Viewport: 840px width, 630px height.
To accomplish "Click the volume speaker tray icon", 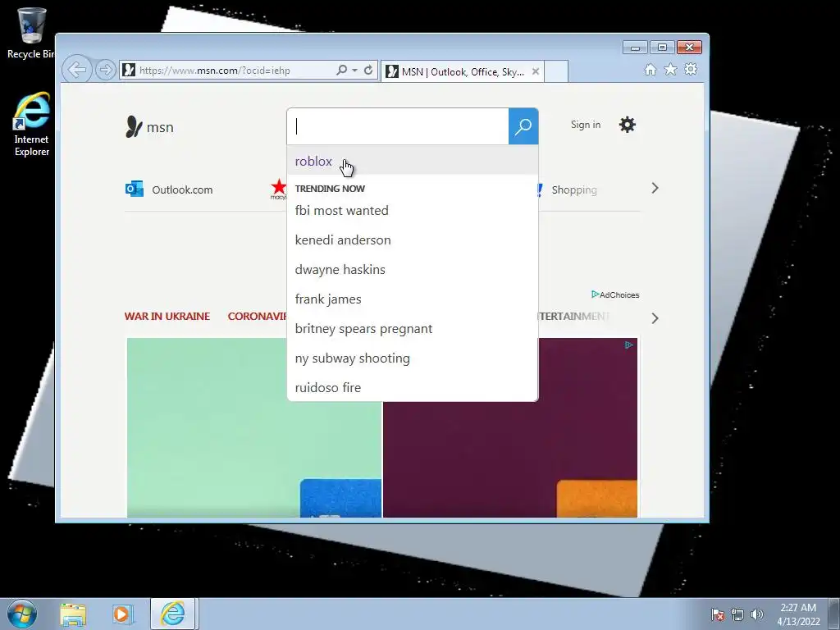I will [x=757, y=614].
